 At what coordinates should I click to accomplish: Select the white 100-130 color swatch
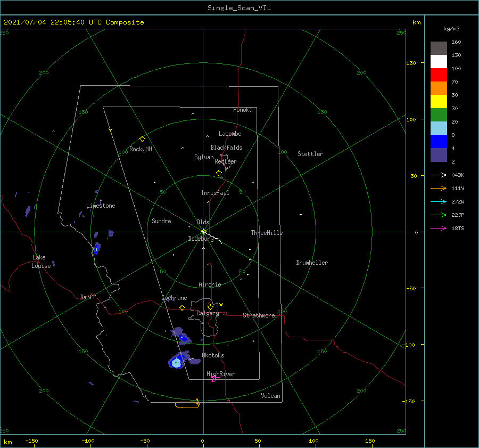[x=439, y=62]
